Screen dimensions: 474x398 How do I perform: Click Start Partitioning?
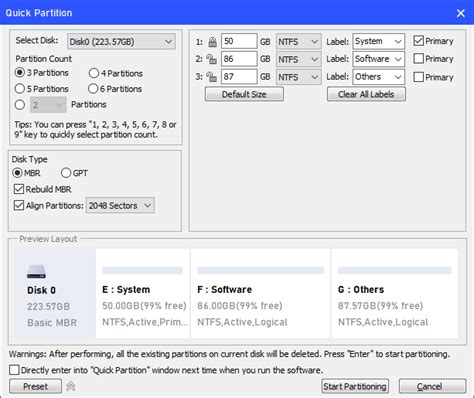(355, 386)
